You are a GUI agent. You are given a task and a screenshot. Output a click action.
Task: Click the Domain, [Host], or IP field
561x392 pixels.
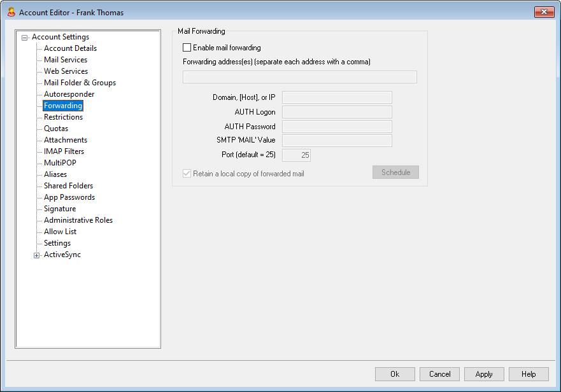pos(337,97)
